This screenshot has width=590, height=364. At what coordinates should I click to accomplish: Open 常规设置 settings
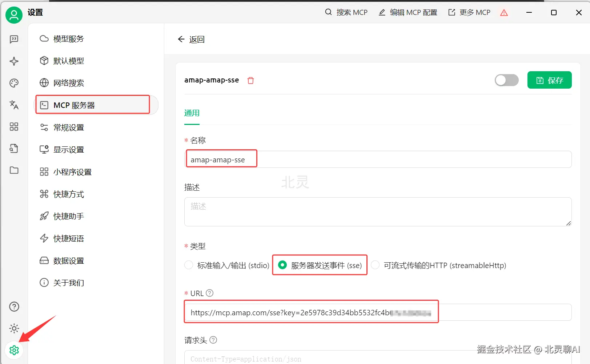(97, 128)
